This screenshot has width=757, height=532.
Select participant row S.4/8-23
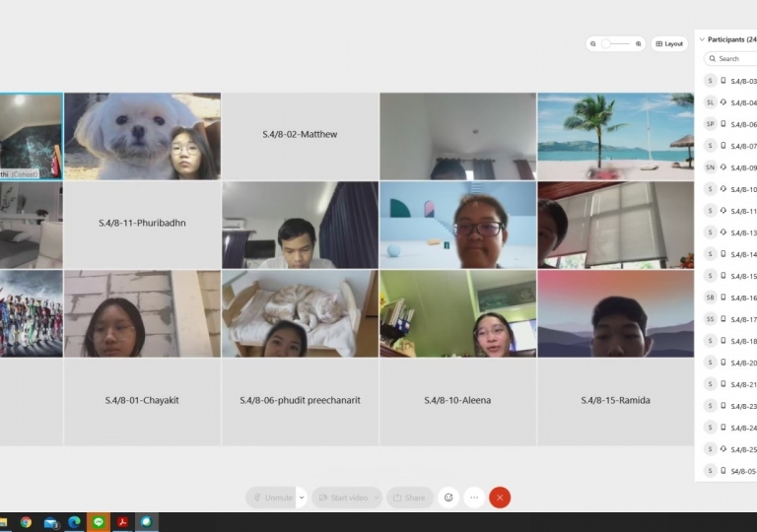pyautogui.click(x=728, y=406)
